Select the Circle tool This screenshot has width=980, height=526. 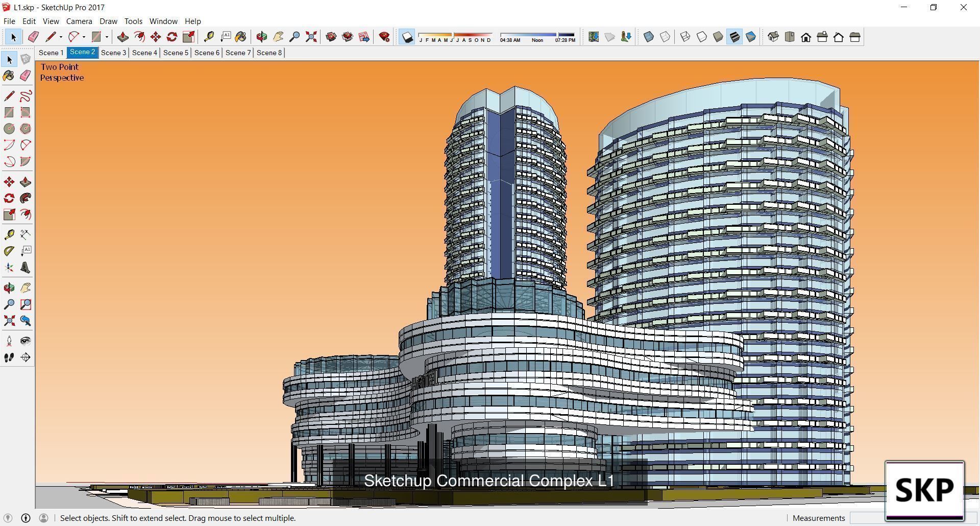click(x=9, y=129)
